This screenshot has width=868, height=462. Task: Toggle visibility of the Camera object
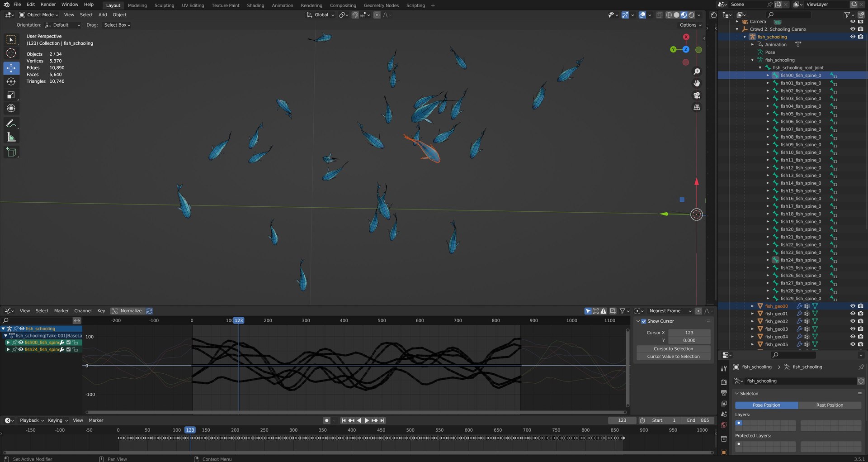tap(853, 22)
